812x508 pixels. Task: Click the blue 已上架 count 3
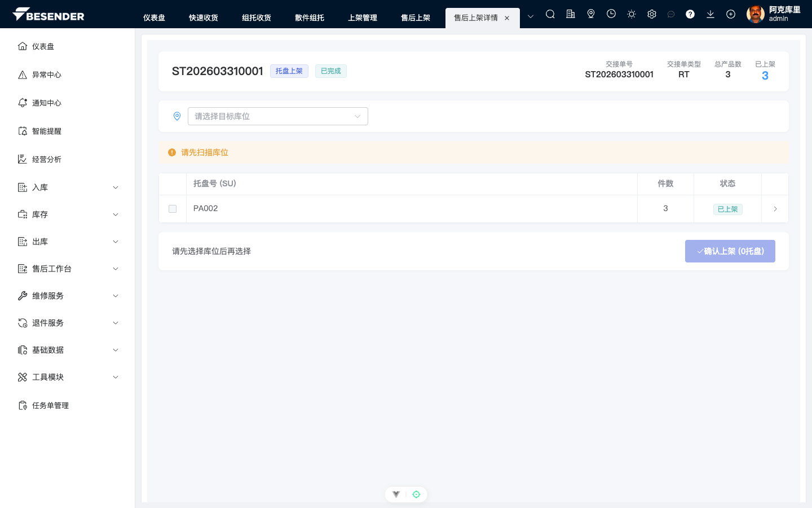pyautogui.click(x=765, y=76)
